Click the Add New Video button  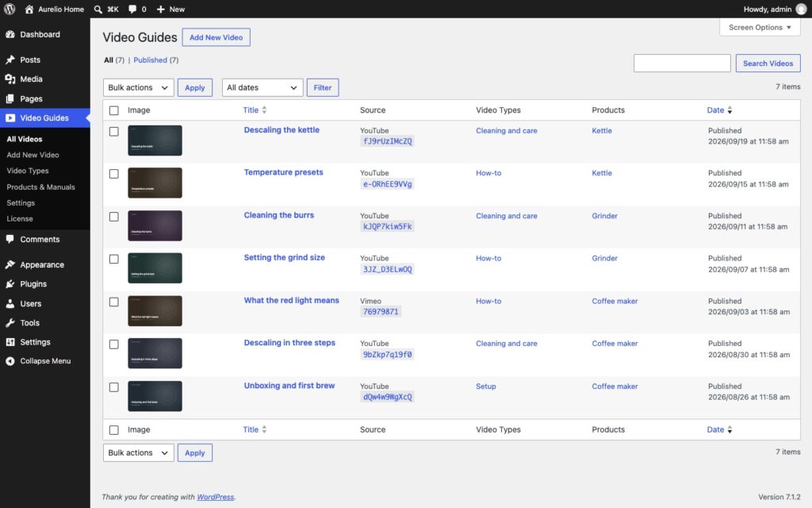[x=216, y=37]
